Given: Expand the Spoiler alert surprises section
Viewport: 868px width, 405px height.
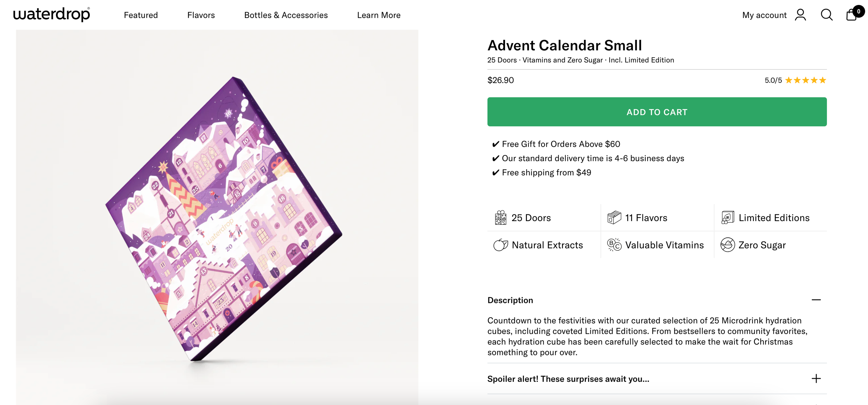Looking at the screenshot, I should pyautogui.click(x=816, y=379).
